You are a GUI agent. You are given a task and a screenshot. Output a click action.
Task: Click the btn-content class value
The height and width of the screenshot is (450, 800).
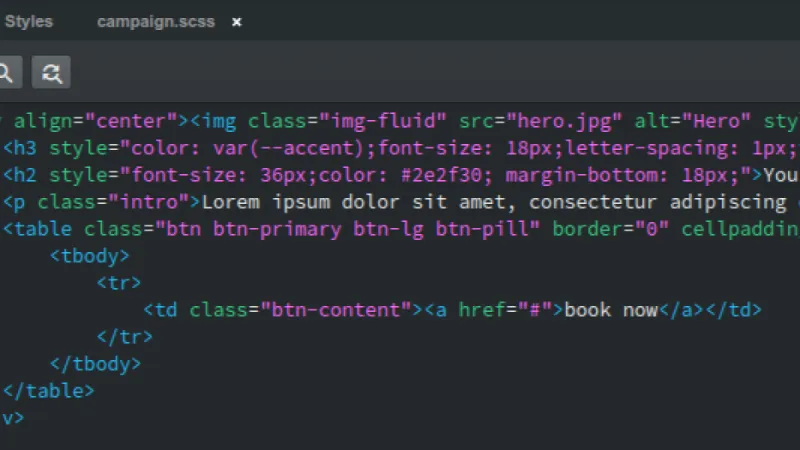(x=336, y=310)
